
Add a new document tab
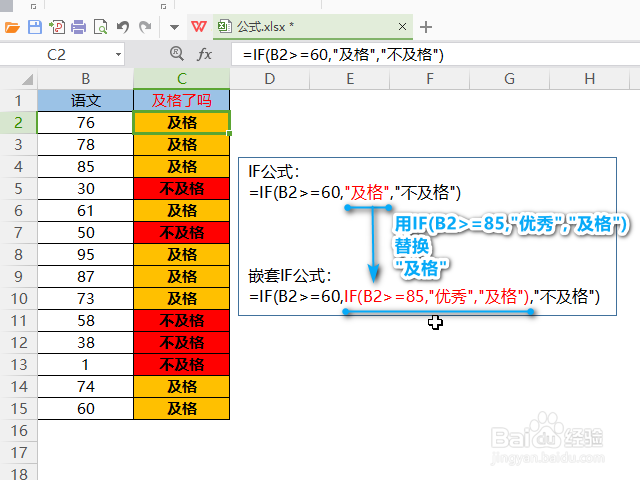coord(426,27)
